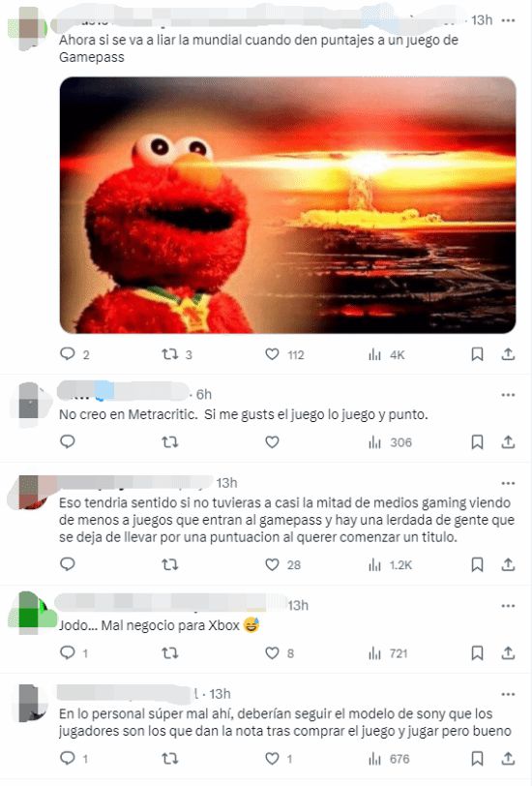Screen dimensions: 532x786
Task: Bookmark the Elmo meme tweet
Action: pos(477,354)
